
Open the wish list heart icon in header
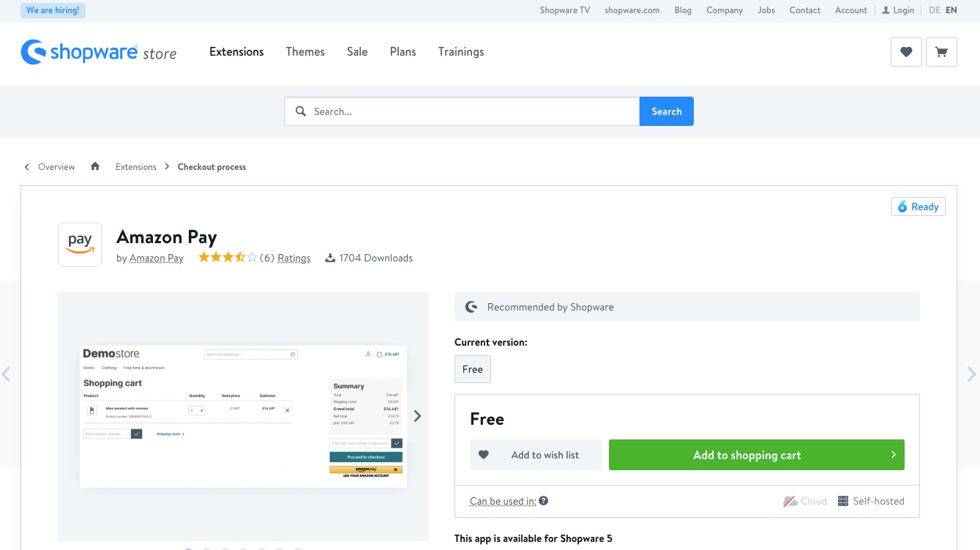tap(906, 52)
